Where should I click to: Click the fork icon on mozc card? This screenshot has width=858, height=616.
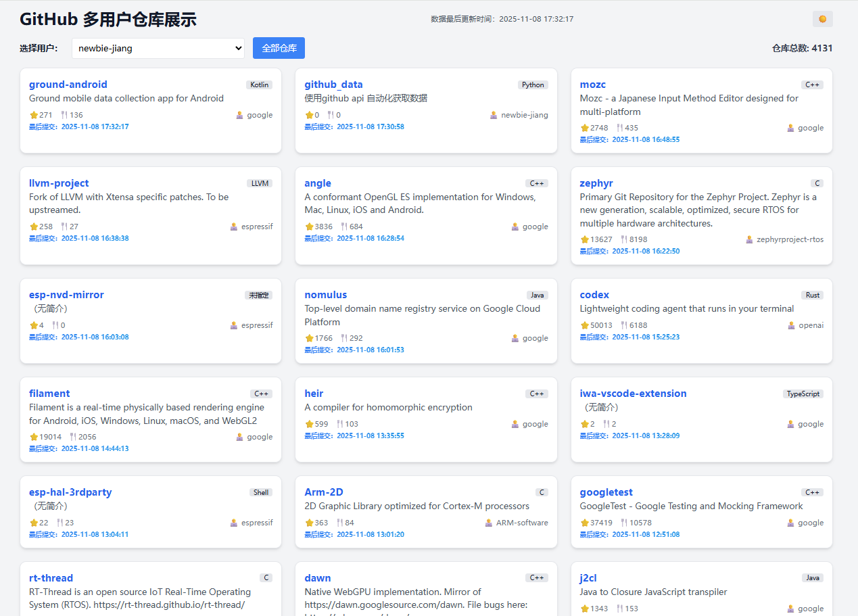(619, 128)
